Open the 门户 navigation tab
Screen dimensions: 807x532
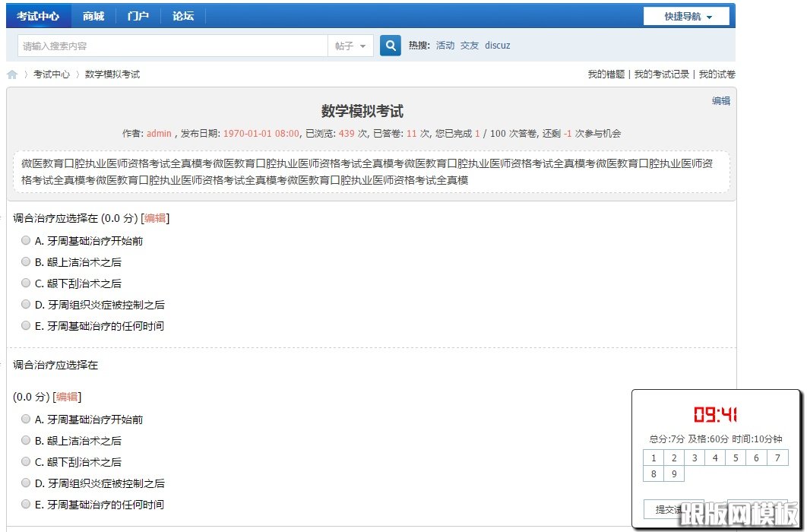pos(138,15)
